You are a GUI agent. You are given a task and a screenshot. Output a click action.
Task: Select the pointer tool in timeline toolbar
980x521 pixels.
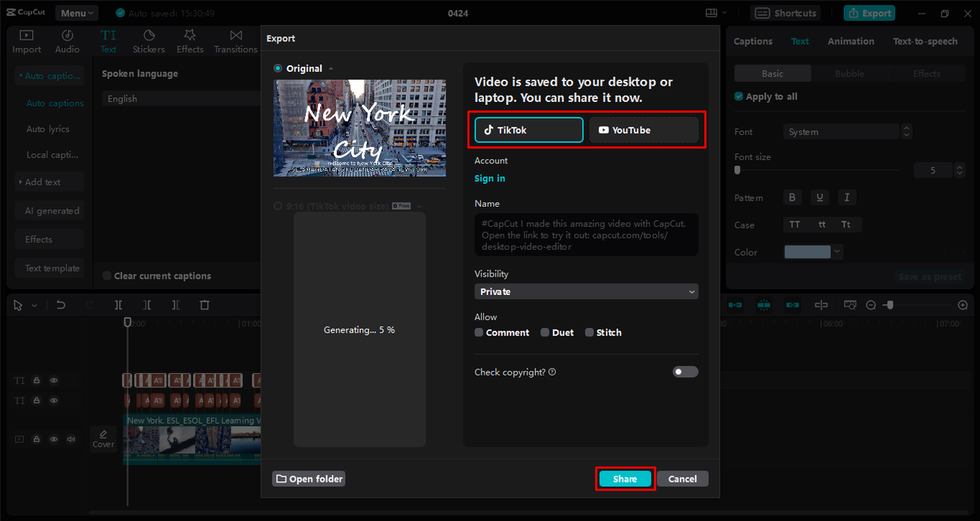pos(18,305)
